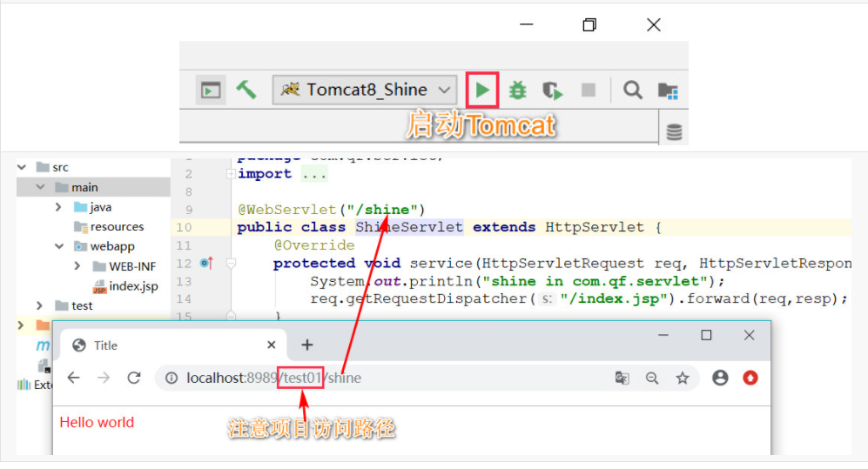868x469 pixels.
Task: Build project with the hammer icon
Action: [x=246, y=90]
